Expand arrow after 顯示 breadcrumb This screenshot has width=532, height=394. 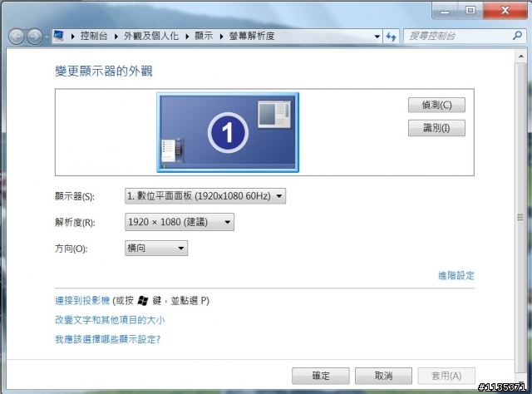pyautogui.click(x=221, y=37)
